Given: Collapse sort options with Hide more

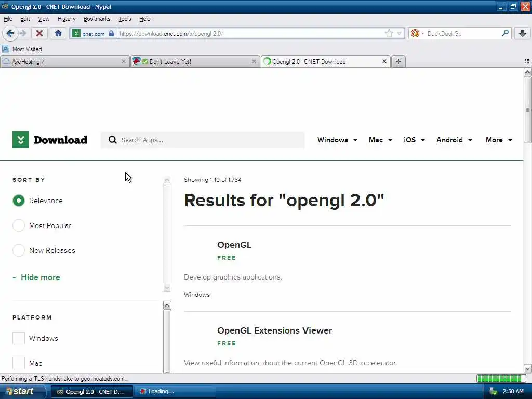Looking at the screenshot, I should point(36,277).
